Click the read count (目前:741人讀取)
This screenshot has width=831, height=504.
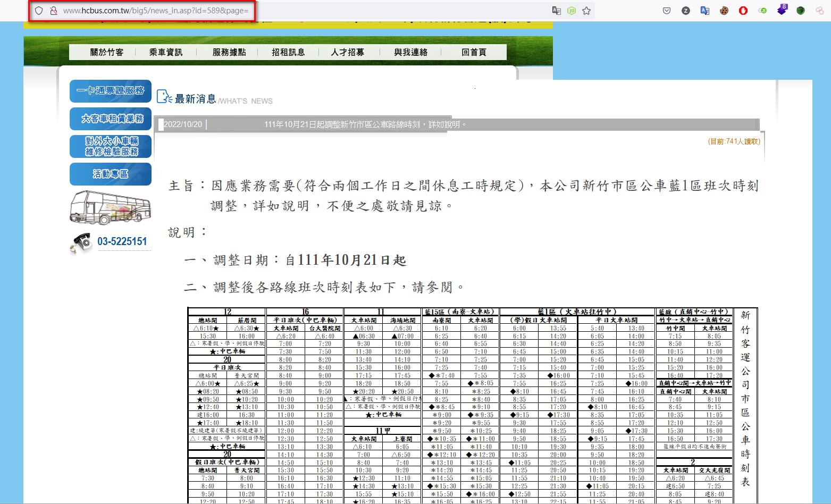734,141
